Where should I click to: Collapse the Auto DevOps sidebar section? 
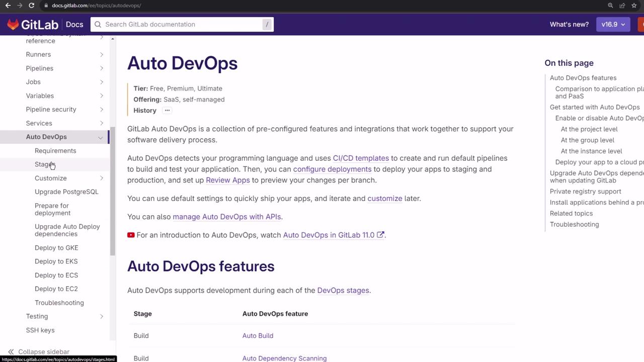point(101,137)
